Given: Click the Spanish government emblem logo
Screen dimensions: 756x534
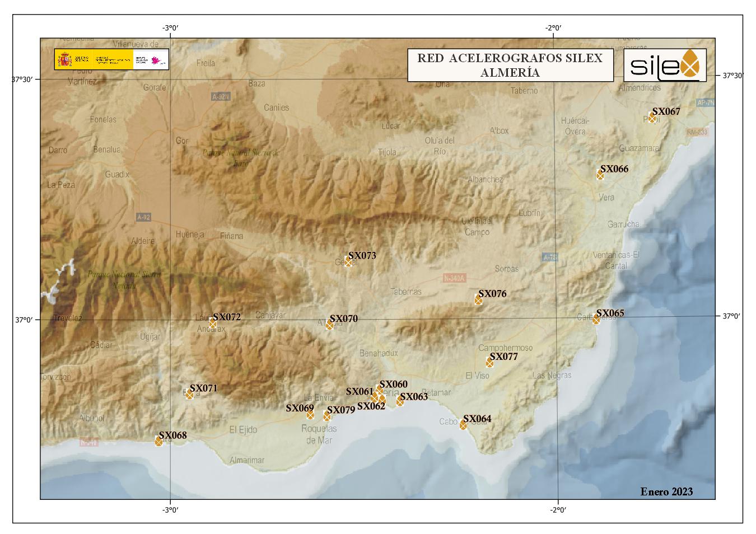Looking at the screenshot, I should [66, 59].
